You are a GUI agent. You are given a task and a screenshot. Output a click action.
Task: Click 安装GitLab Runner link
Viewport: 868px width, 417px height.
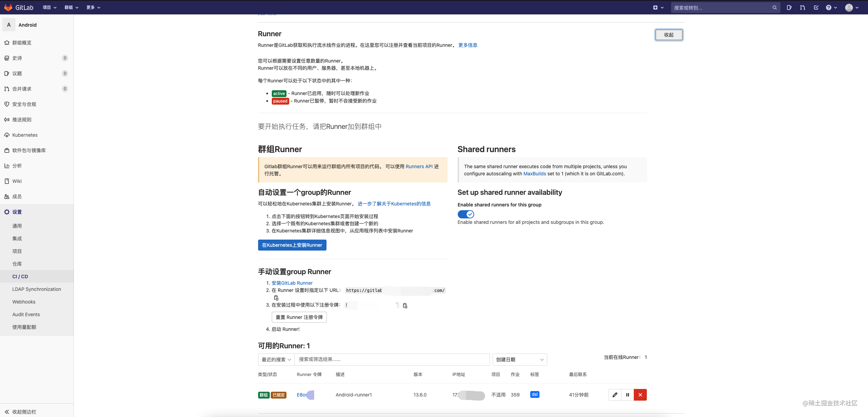292,283
